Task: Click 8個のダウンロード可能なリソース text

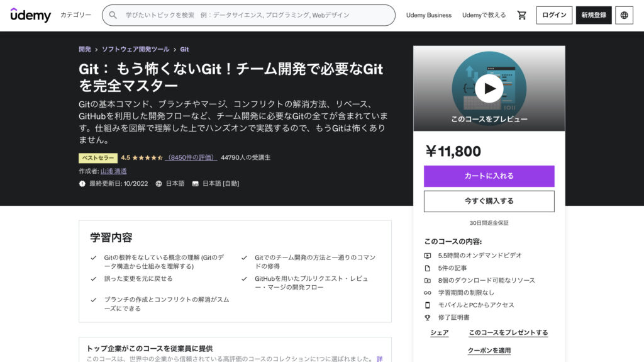Action: (x=486, y=281)
